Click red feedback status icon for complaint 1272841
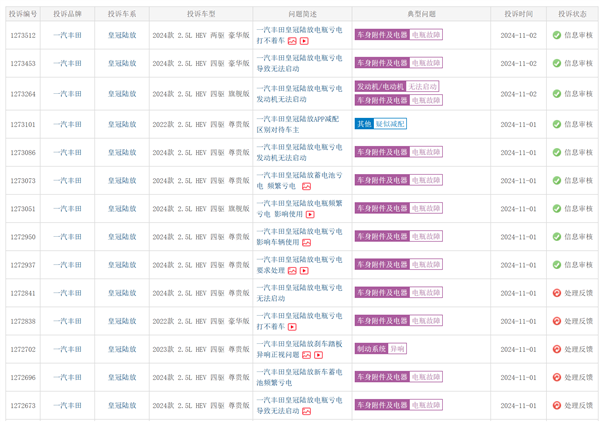Viewport: 600px width, 422px height. (x=557, y=293)
